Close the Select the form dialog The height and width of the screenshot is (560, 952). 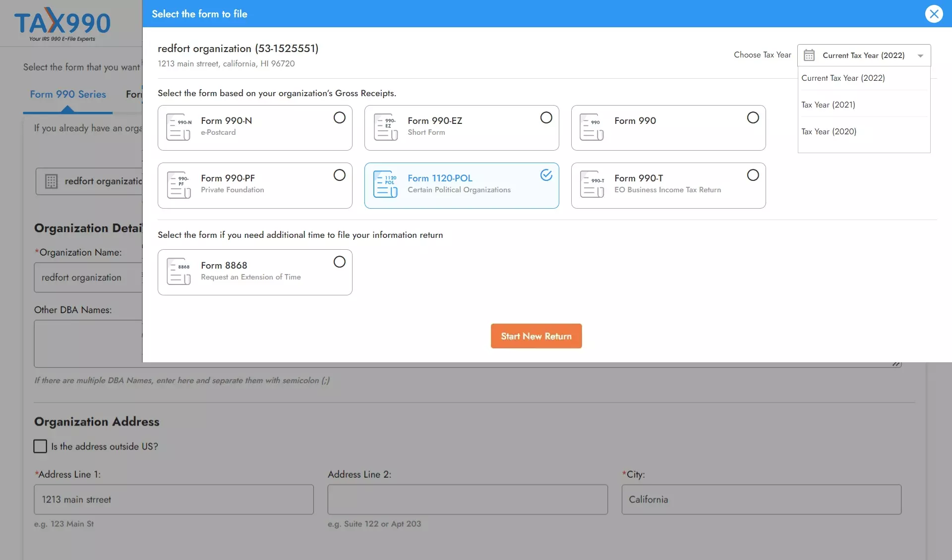point(934,14)
